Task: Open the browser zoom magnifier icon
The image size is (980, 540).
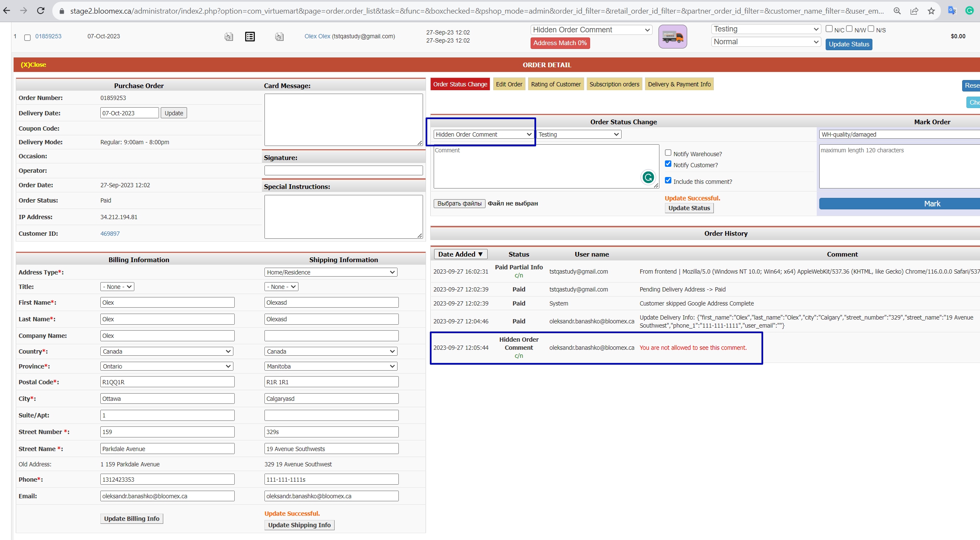Action: point(897,11)
